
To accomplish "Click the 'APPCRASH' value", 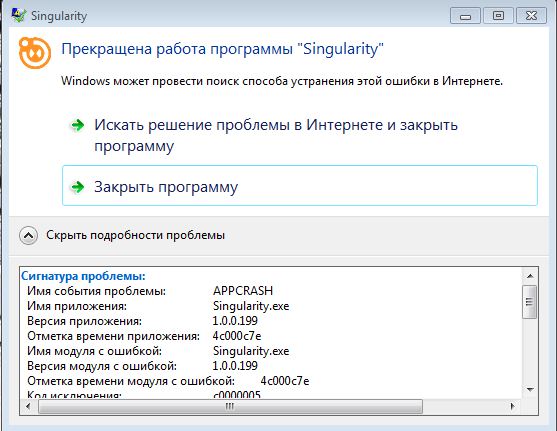I will (243, 291).
